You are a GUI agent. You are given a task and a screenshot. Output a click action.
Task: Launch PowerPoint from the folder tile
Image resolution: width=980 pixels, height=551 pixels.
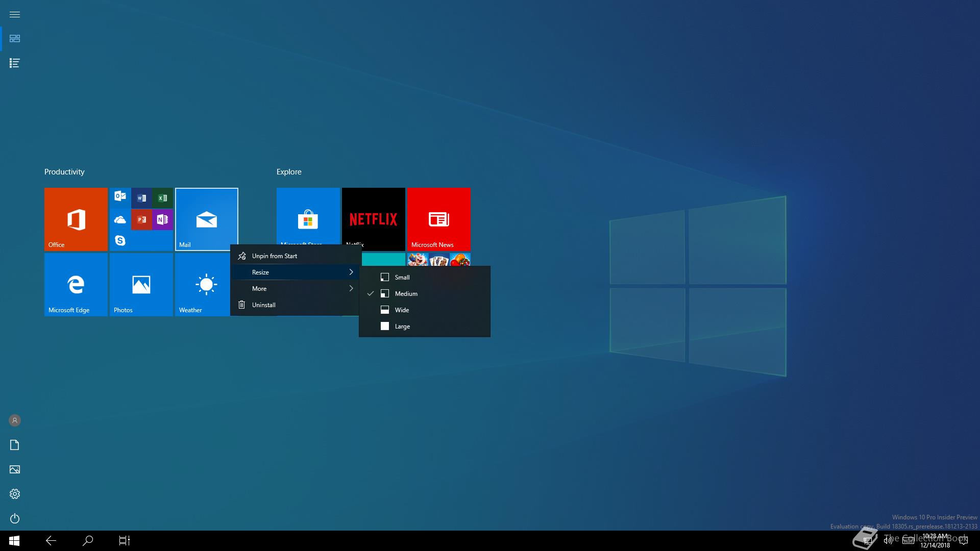tap(141, 219)
